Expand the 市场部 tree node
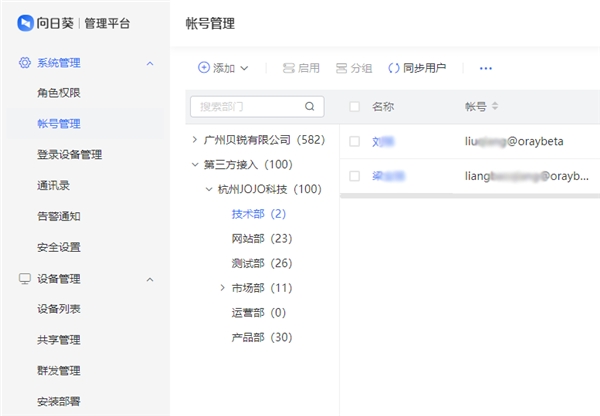Image resolution: width=600 pixels, height=416 pixels. tap(222, 287)
